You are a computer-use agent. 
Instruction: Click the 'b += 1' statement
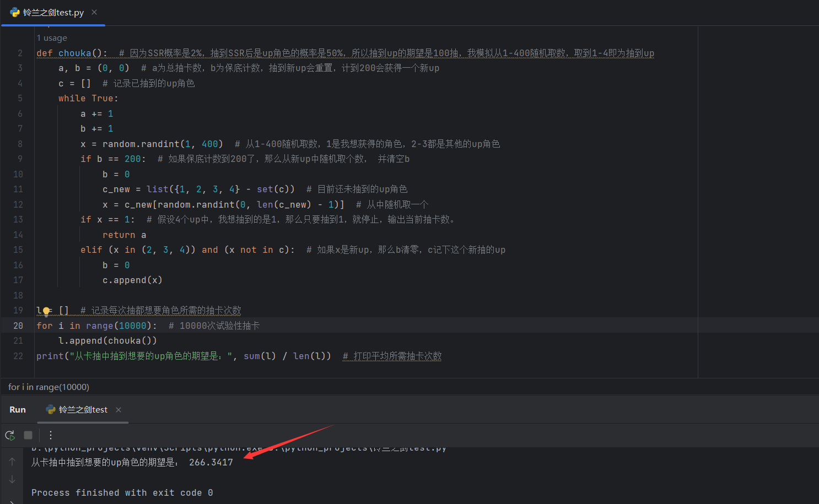pos(97,129)
